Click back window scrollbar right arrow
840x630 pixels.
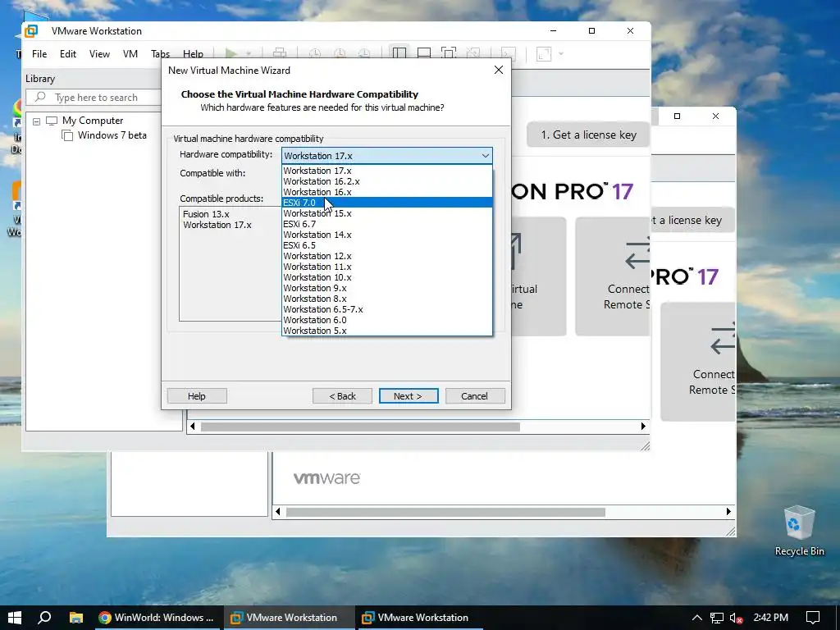coord(728,512)
